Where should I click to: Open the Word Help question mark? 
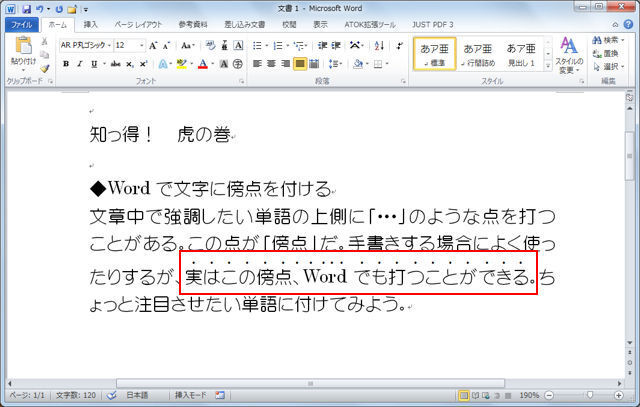pos(628,24)
